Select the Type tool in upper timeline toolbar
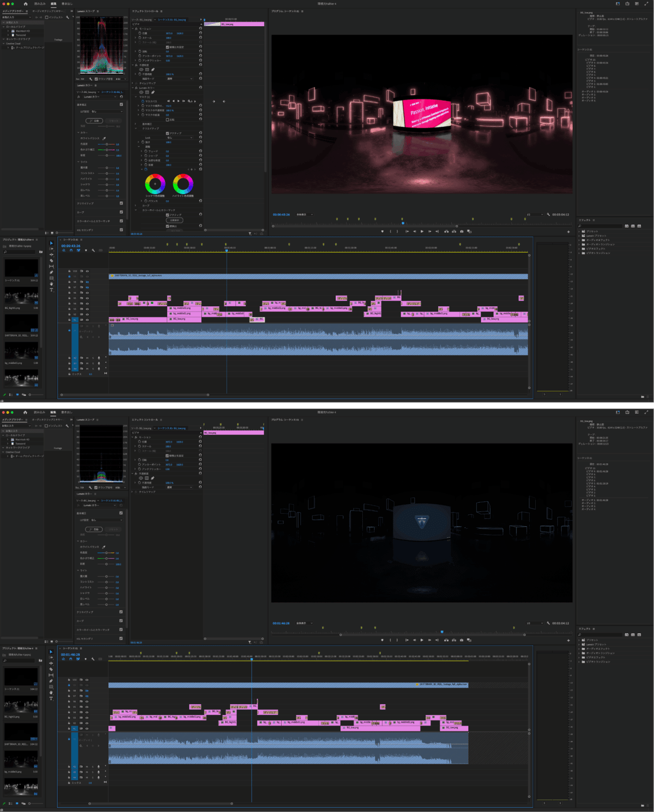Image resolution: width=654 pixels, height=812 pixels. coord(51,290)
